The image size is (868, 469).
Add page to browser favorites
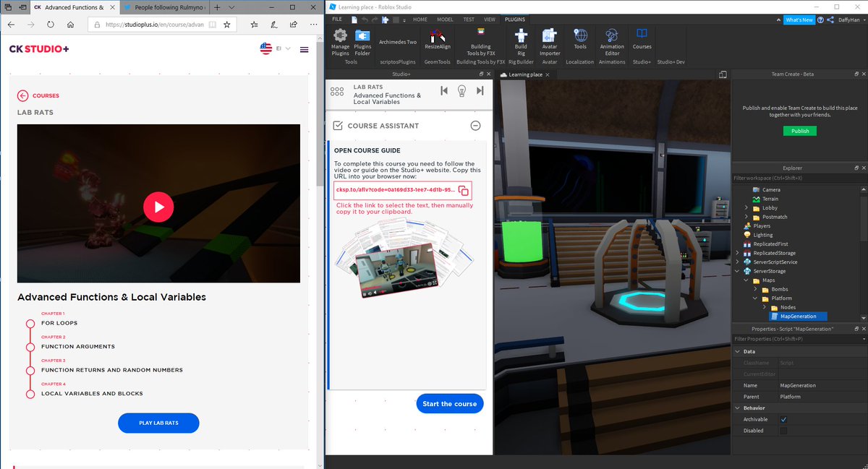pyautogui.click(x=227, y=24)
